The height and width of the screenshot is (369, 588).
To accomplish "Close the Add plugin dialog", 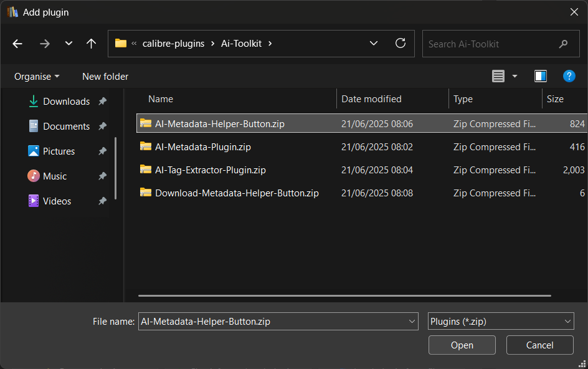I will (574, 12).
